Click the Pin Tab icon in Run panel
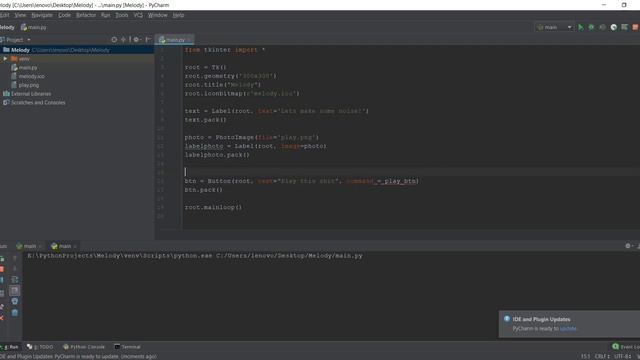 coord(2,307)
